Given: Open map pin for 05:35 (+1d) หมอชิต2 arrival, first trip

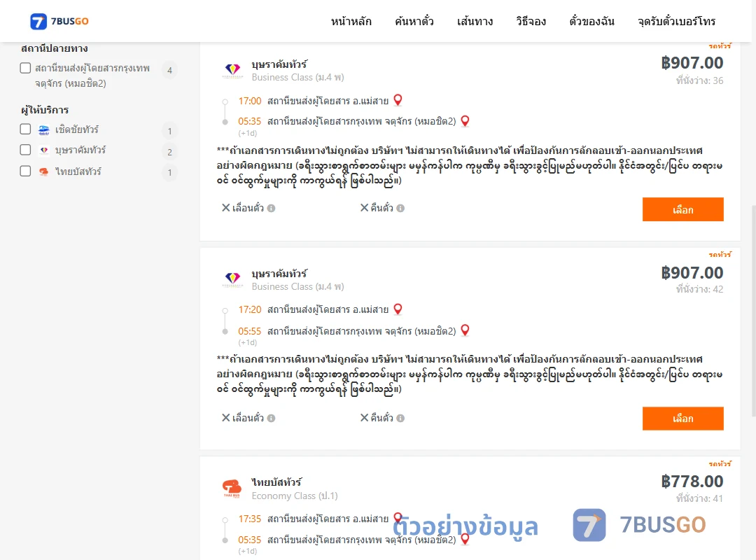Looking at the screenshot, I should tap(465, 121).
